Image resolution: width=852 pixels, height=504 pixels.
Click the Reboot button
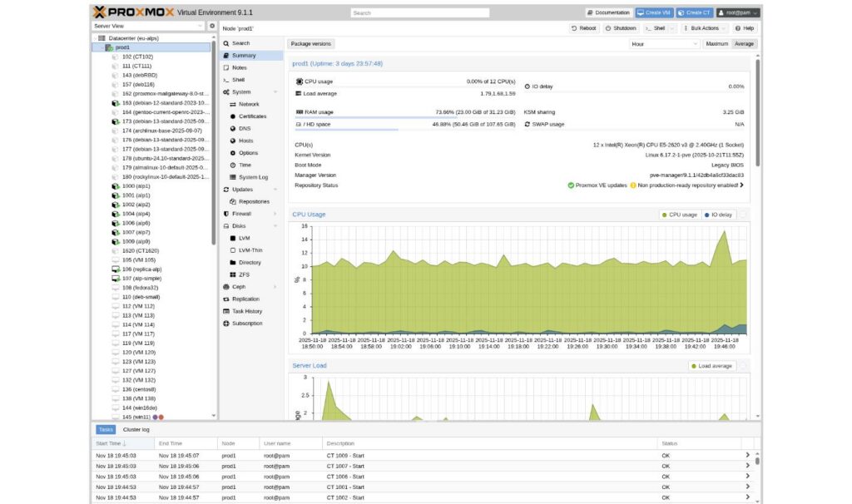(583, 28)
